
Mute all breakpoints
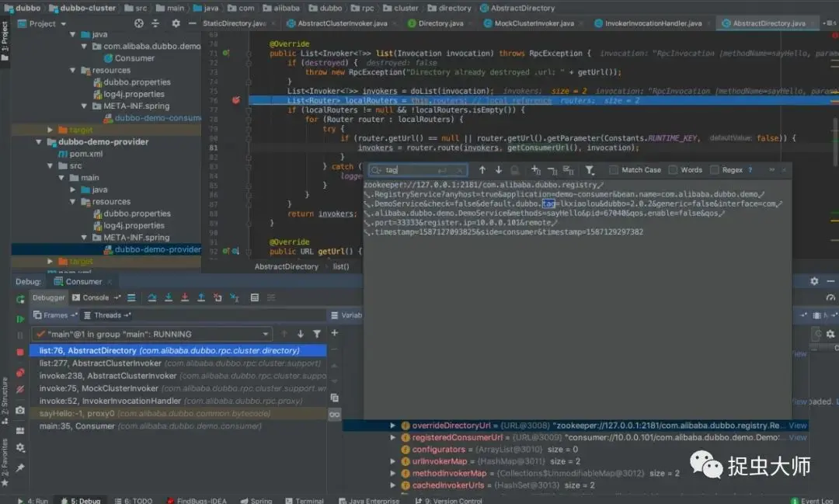pyautogui.click(x=20, y=390)
